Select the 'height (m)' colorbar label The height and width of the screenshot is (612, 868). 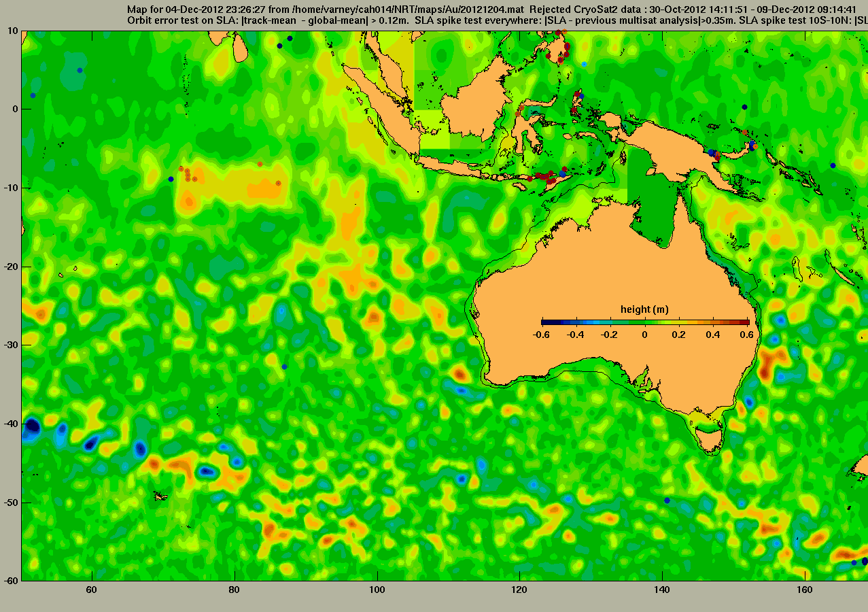644,309
